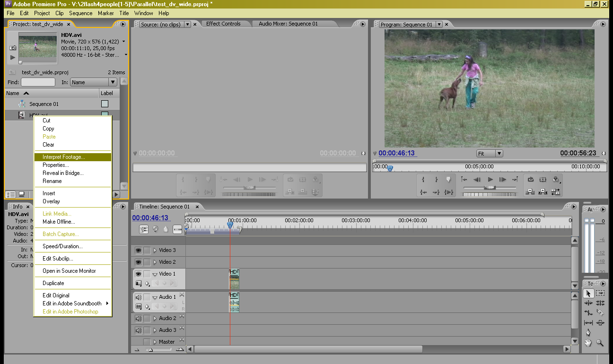Click the Program monitor shuttle slider
Screen dimensions: 613x364
tap(490, 188)
